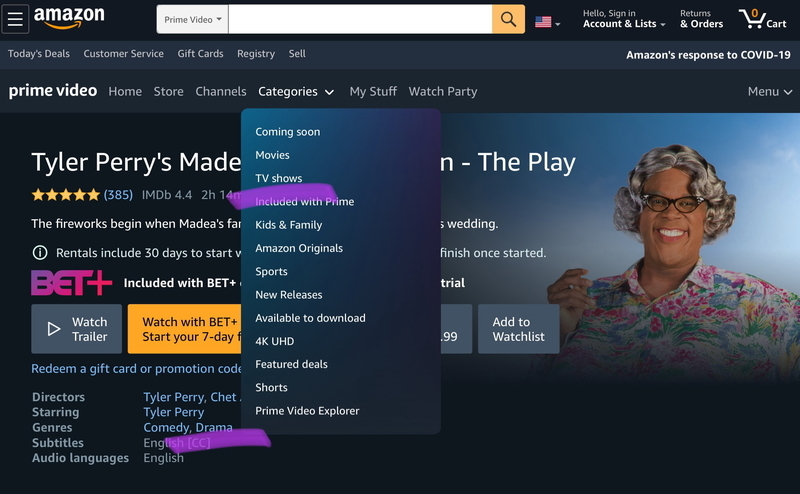Click the IMDb 4.4 rating text
Image resolution: width=800 pixels, height=494 pixels.
(167, 195)
